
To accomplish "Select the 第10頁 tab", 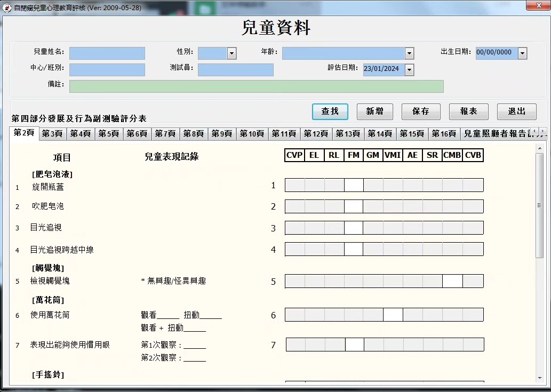I will click(x=251, y=134).
